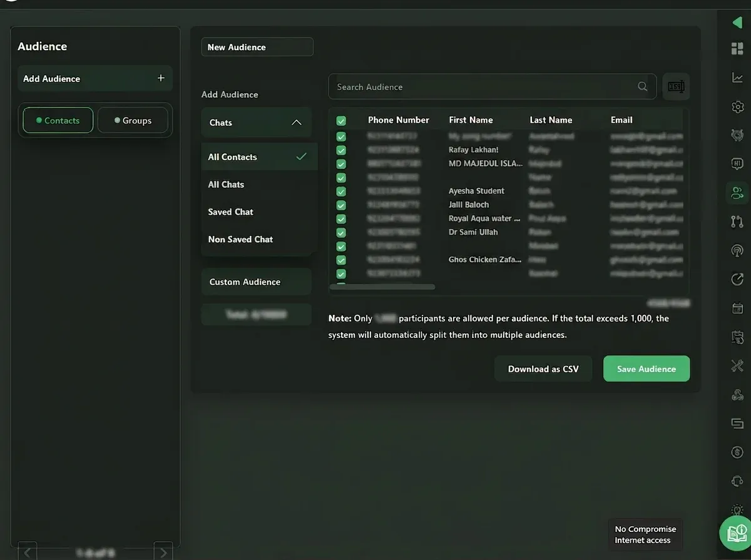Click the counter icon beside search bar

coord(676,87)
